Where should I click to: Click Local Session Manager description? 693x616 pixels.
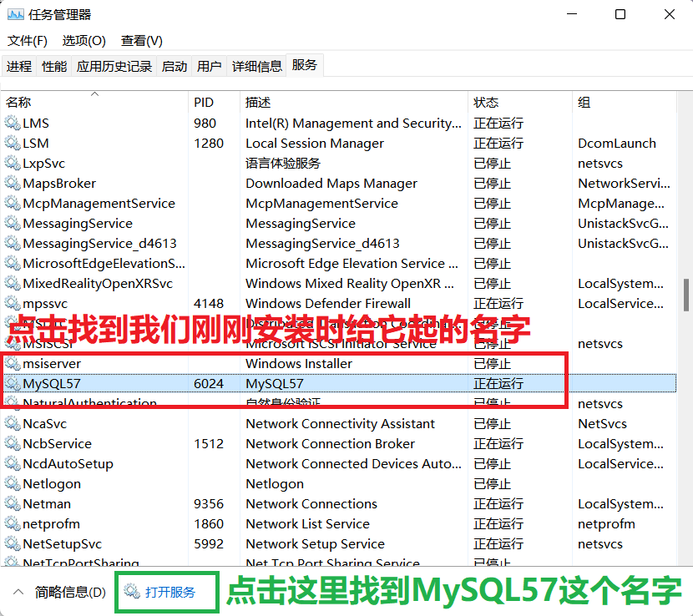(x=315, y=143)
